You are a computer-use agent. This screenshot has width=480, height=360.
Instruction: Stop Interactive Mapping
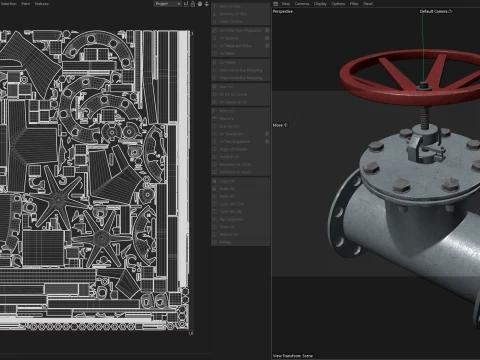[x=240, y=78]
